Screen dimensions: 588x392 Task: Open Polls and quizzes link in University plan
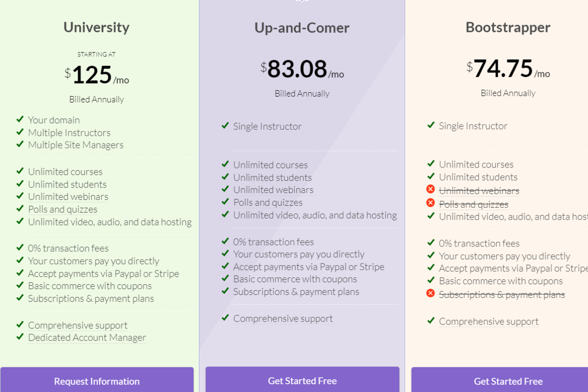click(x=63, y=209)
